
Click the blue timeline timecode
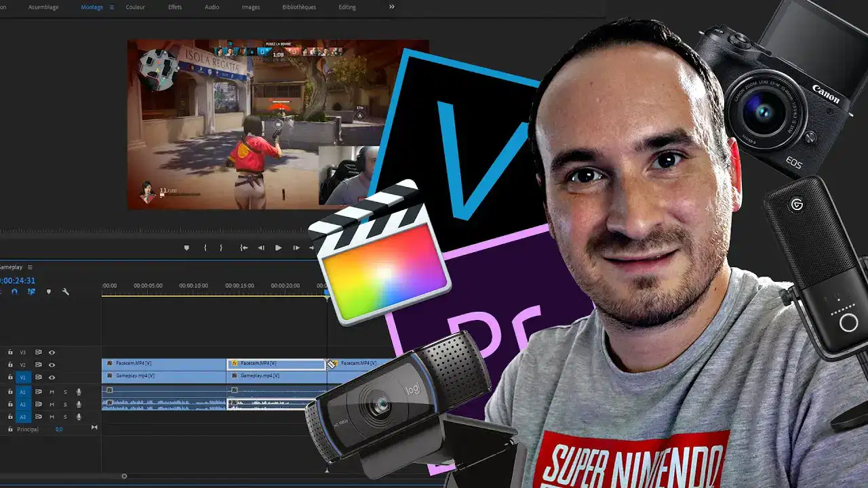[x=18, y=281]
